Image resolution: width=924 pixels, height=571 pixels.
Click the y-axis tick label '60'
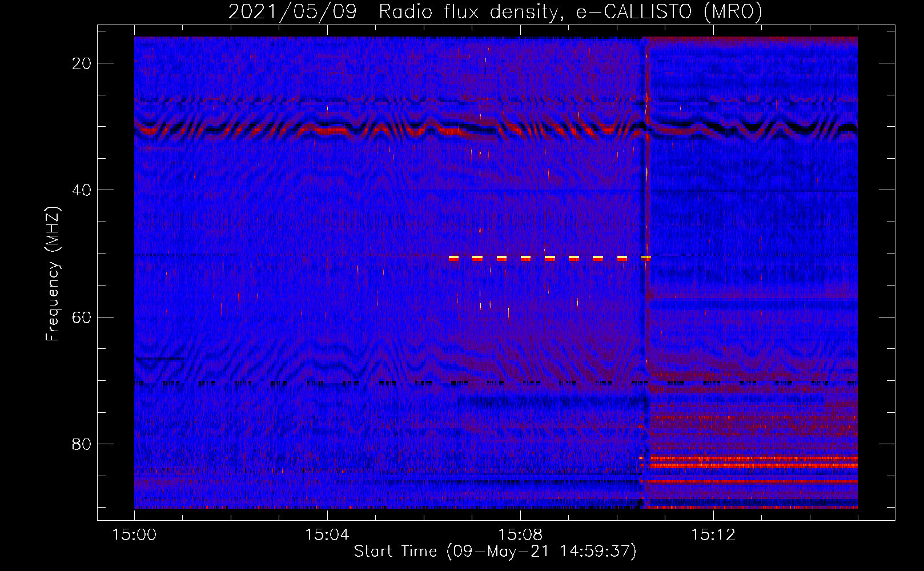click(82, 317)
